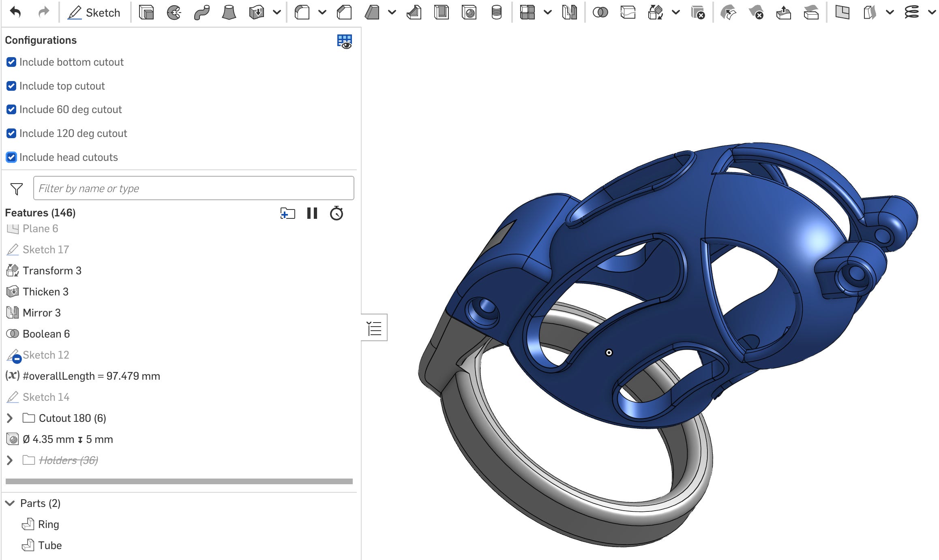Click the feature rollback bar

[179, 481]
